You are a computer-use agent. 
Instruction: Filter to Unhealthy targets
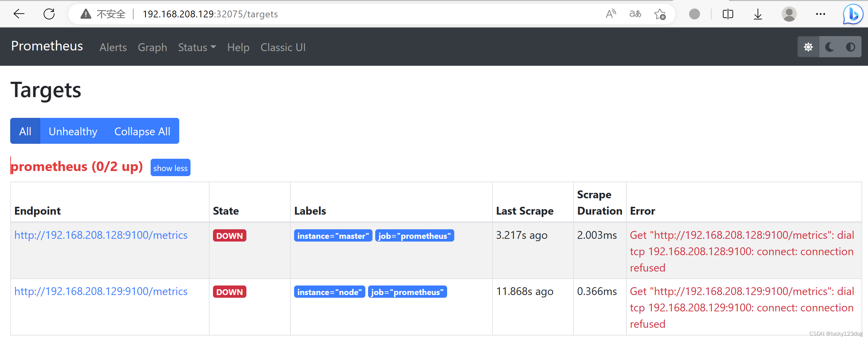(x=73, y=131)
